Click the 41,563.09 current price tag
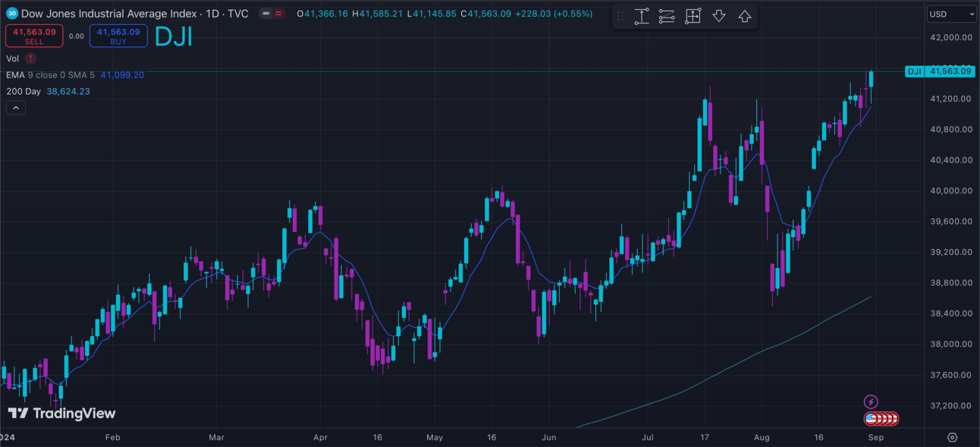 pyautogui.click(x=950, y=71)
